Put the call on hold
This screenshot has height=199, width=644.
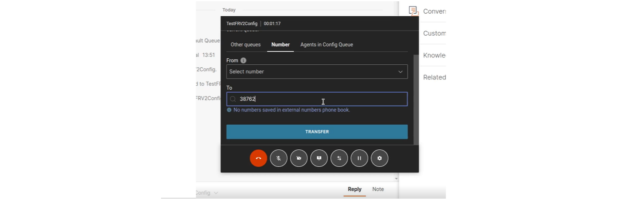[x=359, y=158]
